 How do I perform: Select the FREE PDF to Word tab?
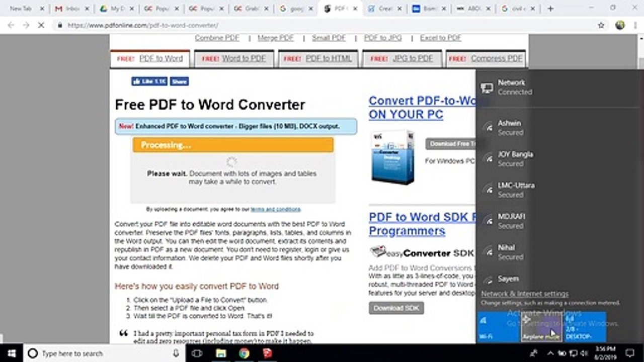pos(150,58)
